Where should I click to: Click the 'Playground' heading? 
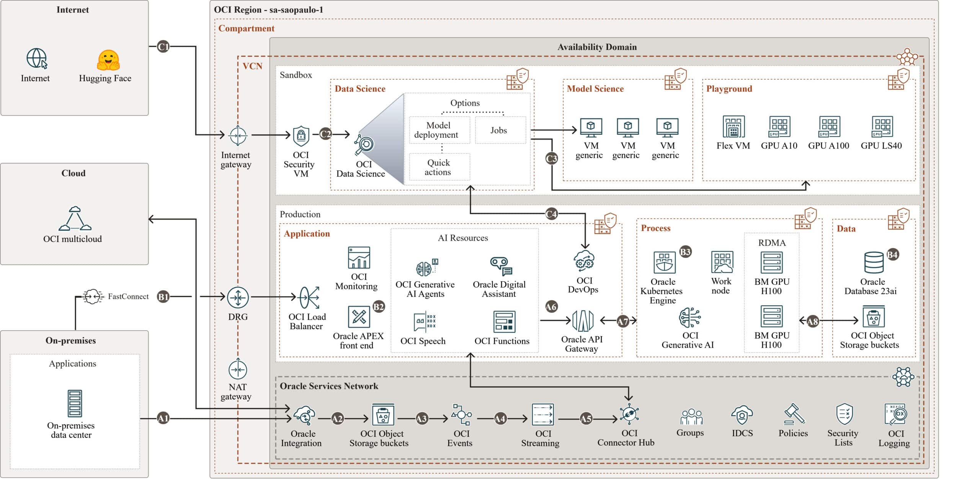[x=729, y=89]
